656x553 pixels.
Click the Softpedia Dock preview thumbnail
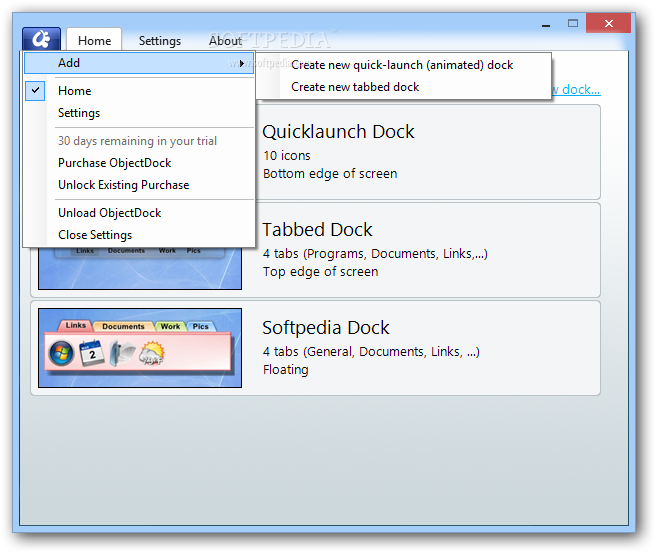point(140,348)
